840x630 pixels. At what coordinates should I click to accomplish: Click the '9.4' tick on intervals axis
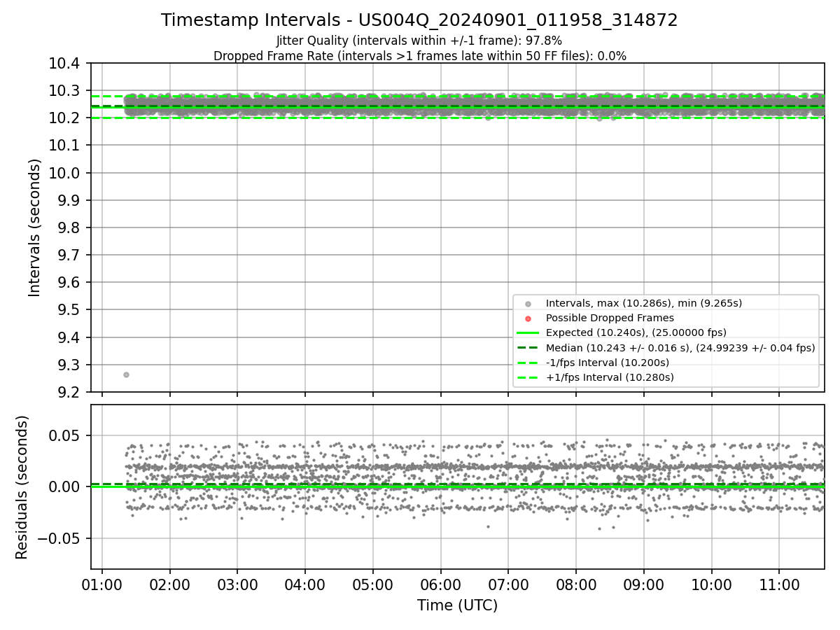point(69,338)
